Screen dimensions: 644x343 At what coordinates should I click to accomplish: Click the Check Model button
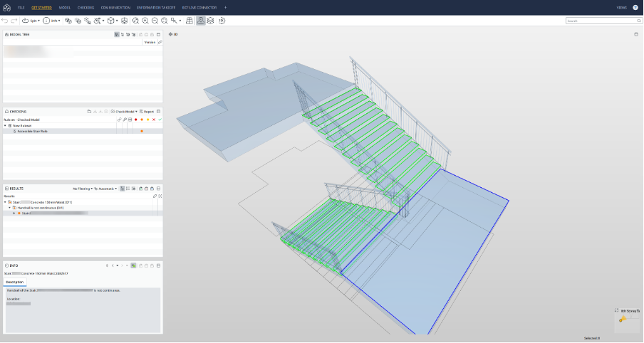click(x=126, y=112)
